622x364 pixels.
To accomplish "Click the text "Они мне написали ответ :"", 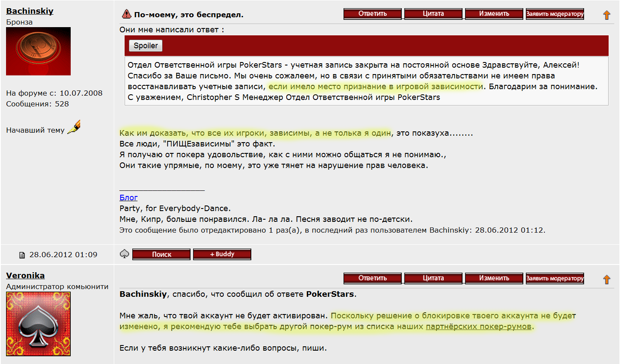I will click(172, 30).
